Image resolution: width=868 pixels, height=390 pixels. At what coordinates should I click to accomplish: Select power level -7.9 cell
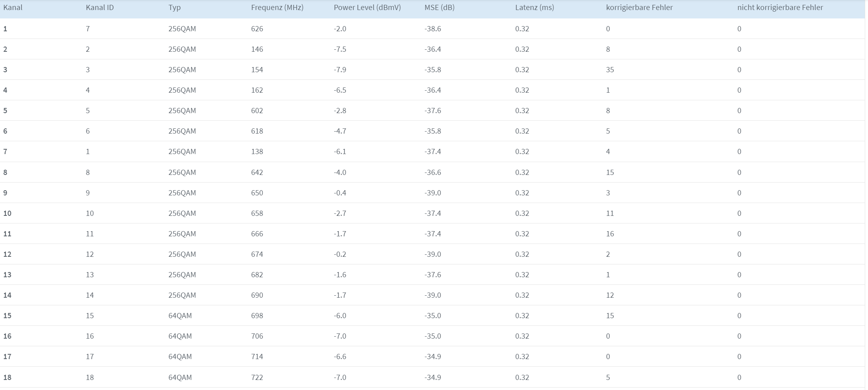(340, 70)
